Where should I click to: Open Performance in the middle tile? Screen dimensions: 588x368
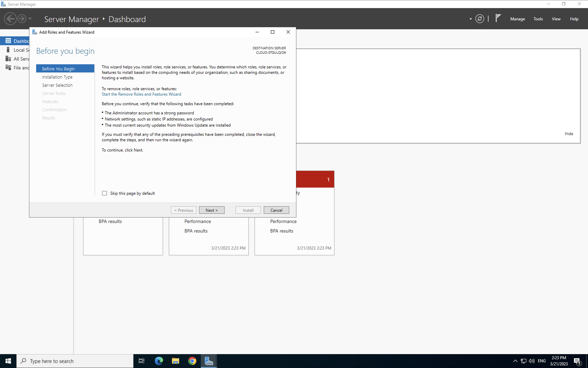(198, 221)
